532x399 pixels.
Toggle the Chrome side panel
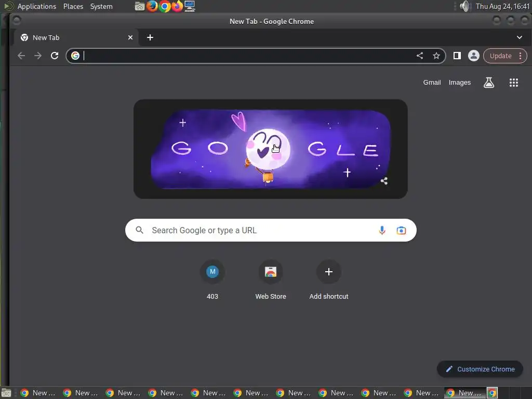[457, 56]
